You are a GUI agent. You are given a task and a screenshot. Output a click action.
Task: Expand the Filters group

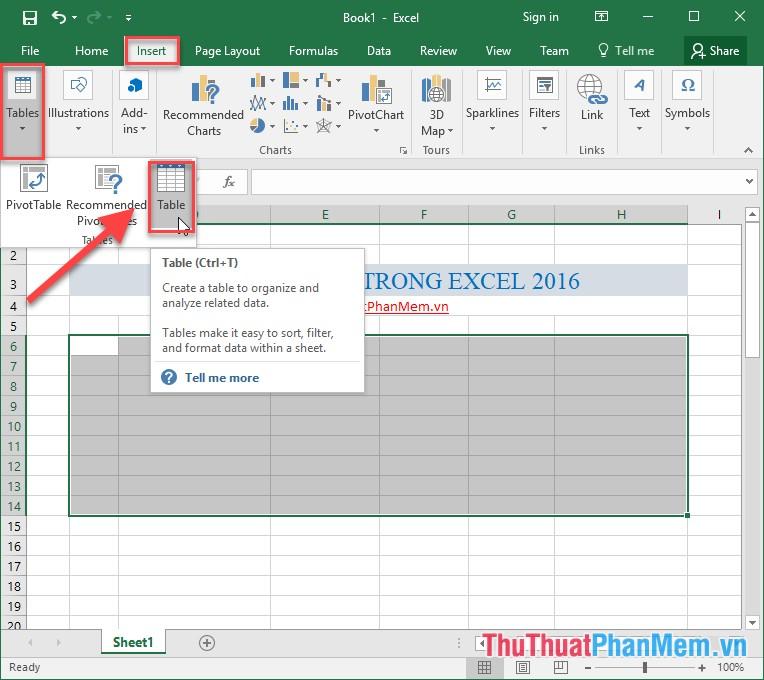tap(544, 102)
